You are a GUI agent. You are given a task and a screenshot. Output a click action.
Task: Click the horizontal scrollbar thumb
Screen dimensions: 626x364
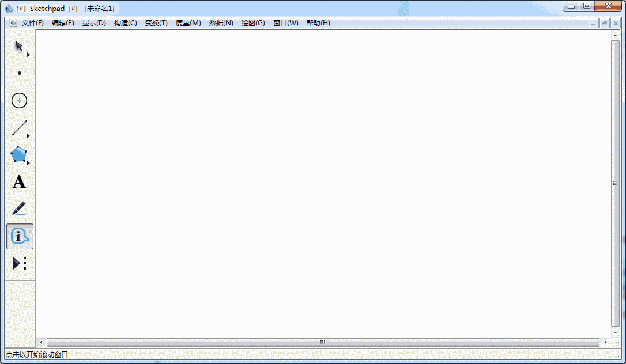[x=323, y=342]
